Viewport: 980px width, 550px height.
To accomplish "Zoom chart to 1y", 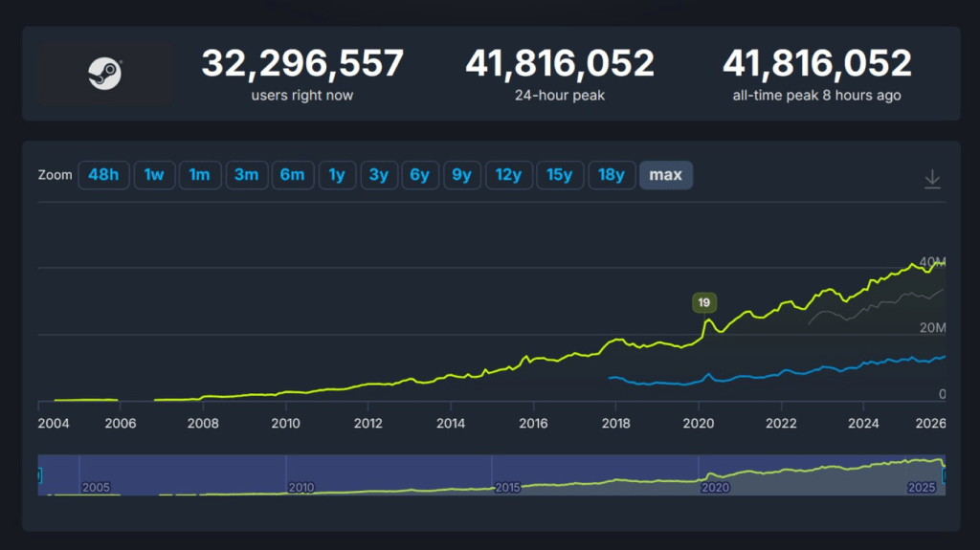I will 337,175.
